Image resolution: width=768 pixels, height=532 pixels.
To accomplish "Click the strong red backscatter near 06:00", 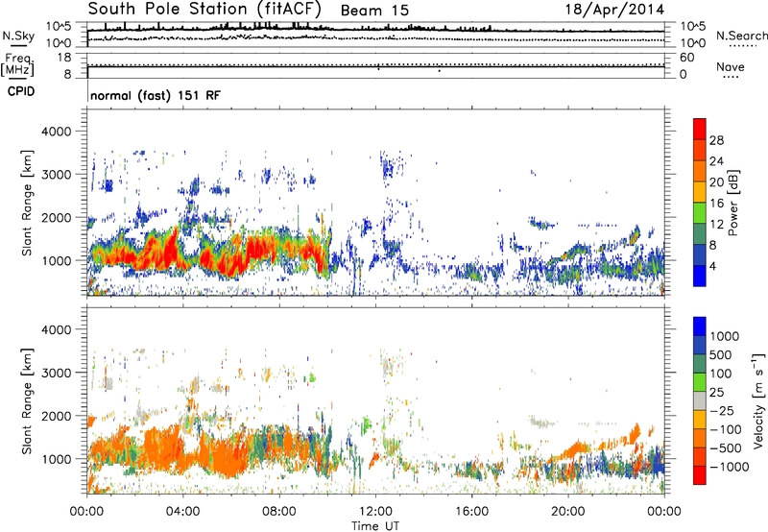I will point(230,262).
